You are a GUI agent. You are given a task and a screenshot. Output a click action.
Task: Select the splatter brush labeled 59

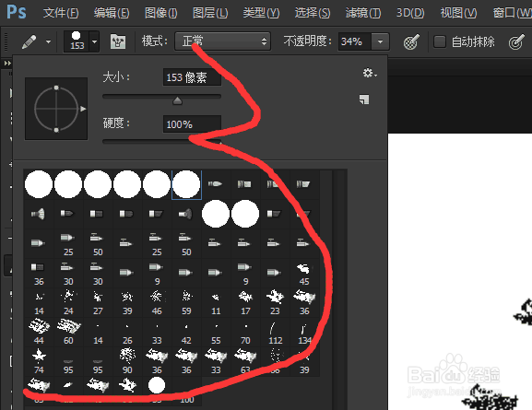point(186,302)
